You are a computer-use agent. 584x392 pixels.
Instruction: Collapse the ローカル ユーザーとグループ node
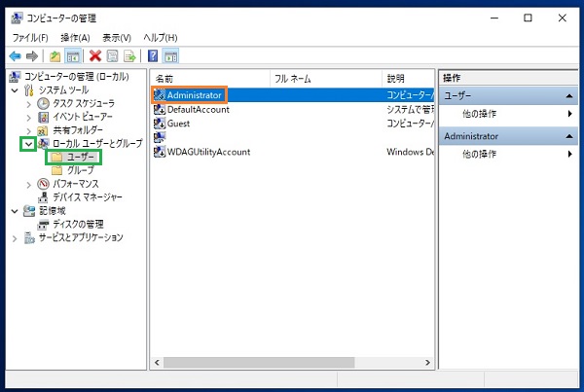(x=28, y=144)
